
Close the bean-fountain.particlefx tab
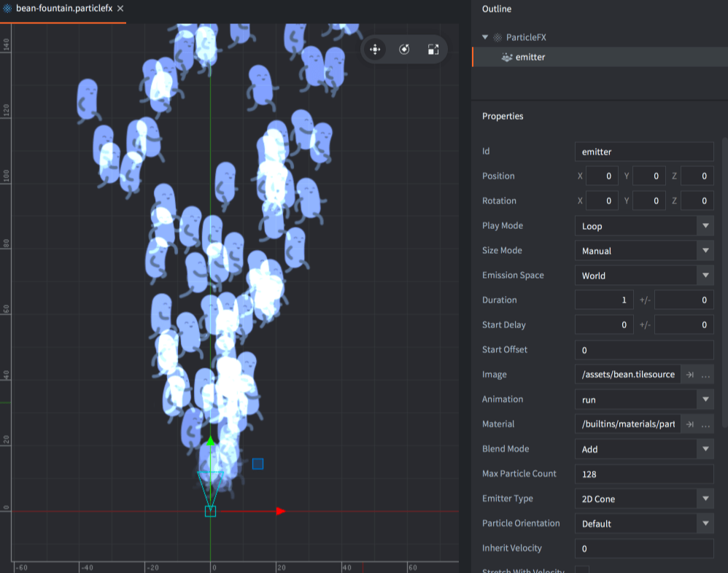pyautogui.click(x=120, y=8)
